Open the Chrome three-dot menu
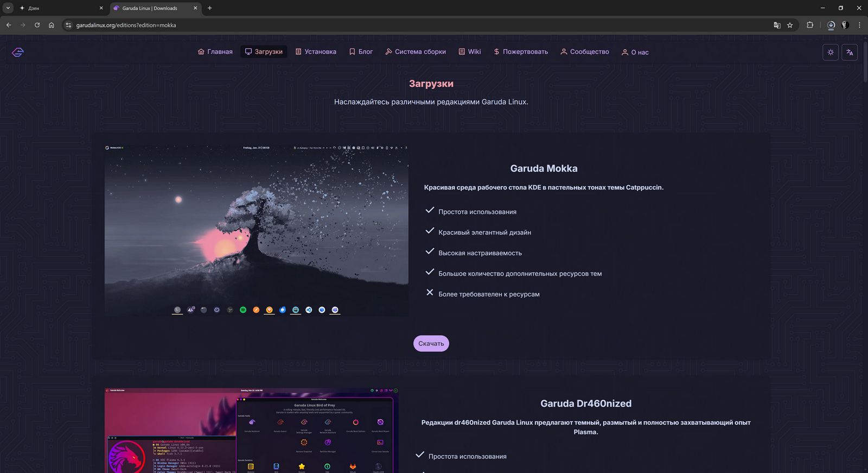 tap(859, 25)
